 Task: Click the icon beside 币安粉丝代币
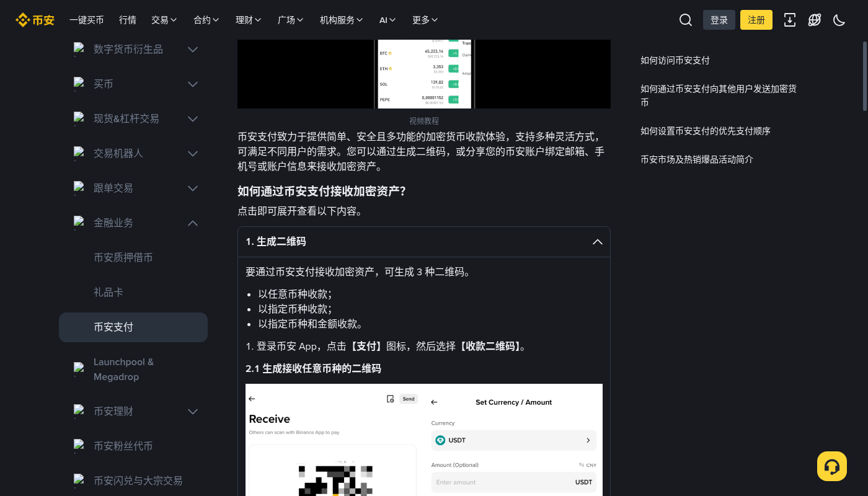point(79,446)
